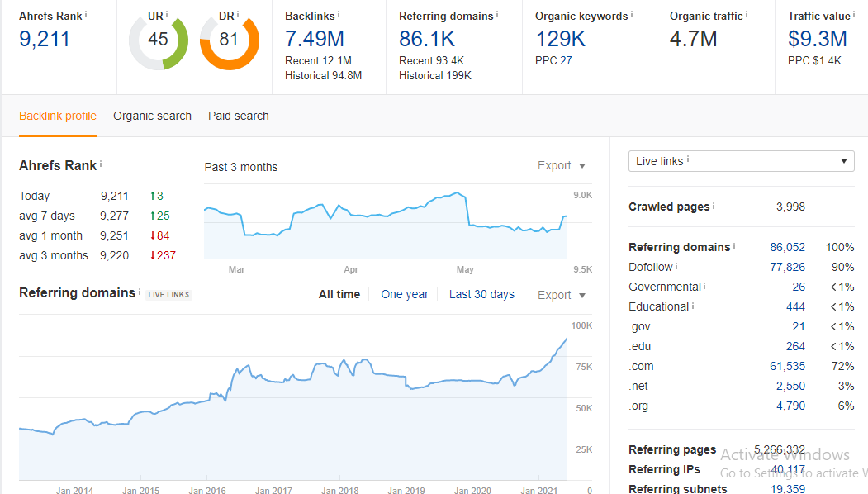The height and width of the screenshot is (494, 868).
Task: Select the All time range option
Action: [339, 294]
